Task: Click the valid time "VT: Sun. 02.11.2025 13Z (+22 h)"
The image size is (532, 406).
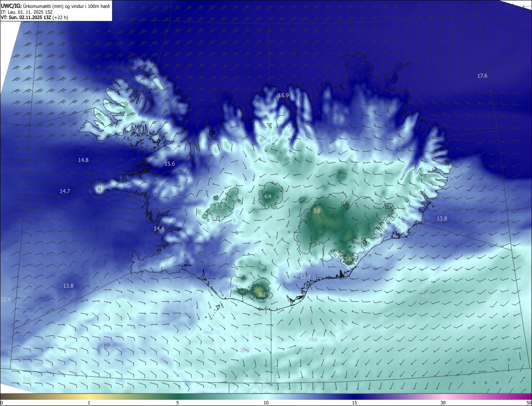Action: tap(34, 17)
